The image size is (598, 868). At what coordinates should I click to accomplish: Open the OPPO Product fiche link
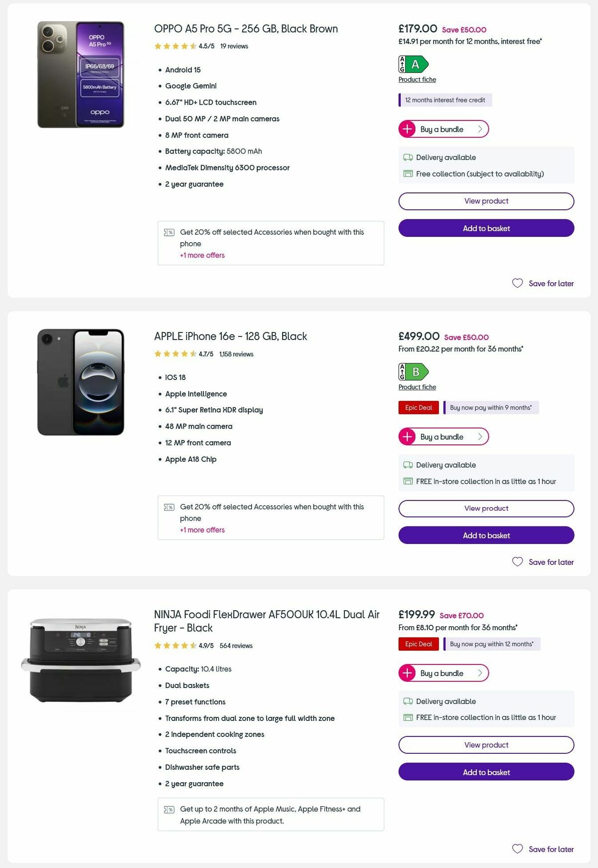(417, 79)
